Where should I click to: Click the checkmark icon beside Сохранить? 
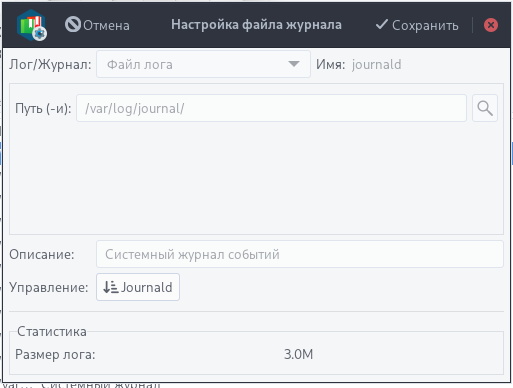point(382,24)
